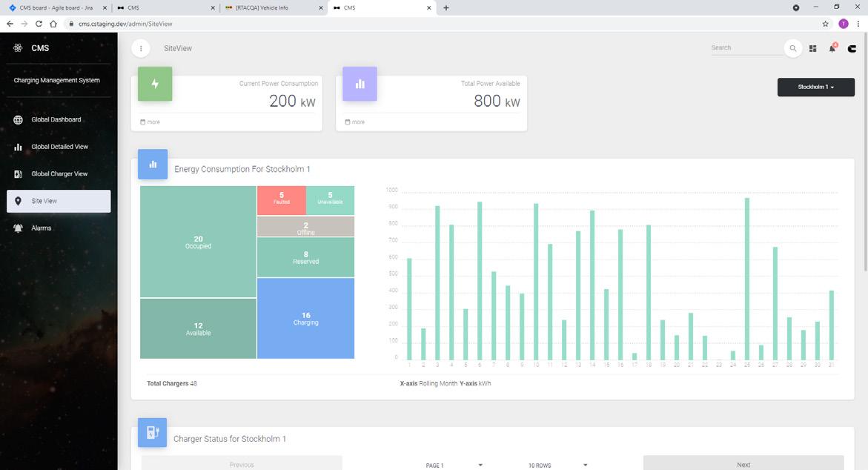Click the Search input field
The width and height of the screenshot is (868, 470).
coord(746,48)
